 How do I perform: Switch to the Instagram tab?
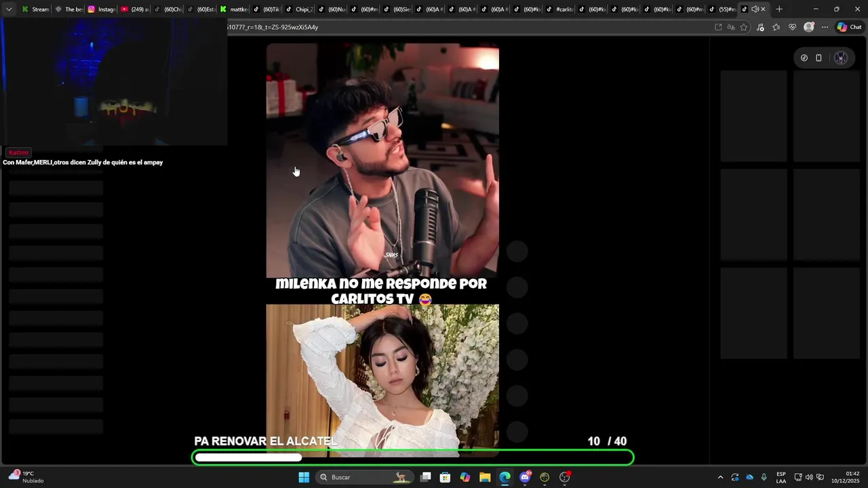tap(100, 9)
